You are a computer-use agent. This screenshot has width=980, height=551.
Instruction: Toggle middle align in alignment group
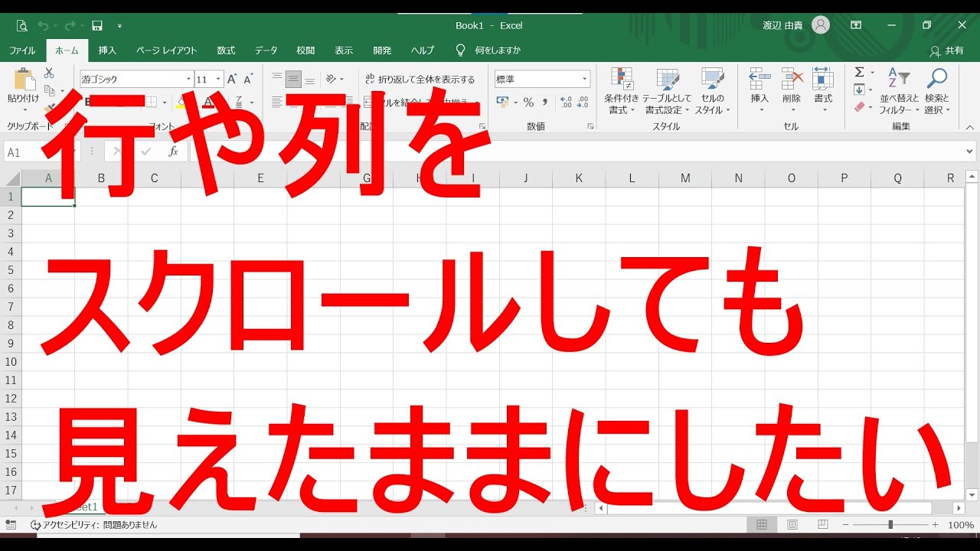293,79
